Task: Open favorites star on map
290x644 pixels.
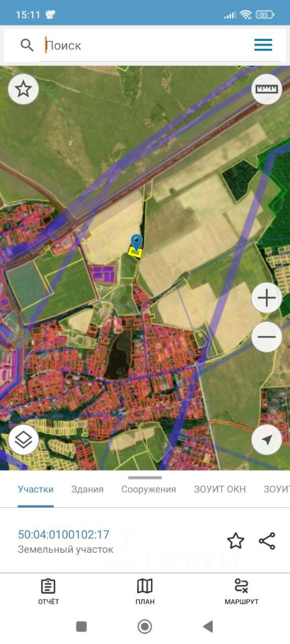Action: click(x=23, y=89)
